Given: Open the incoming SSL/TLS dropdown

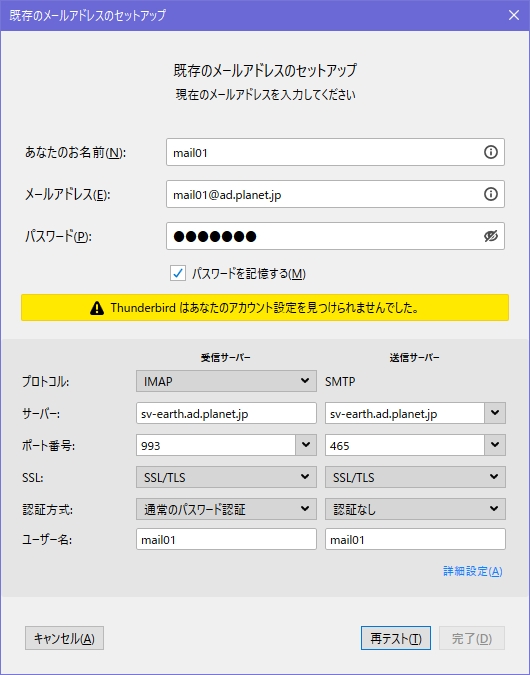Looking at the screenshot, I should [x=226, y=477].
